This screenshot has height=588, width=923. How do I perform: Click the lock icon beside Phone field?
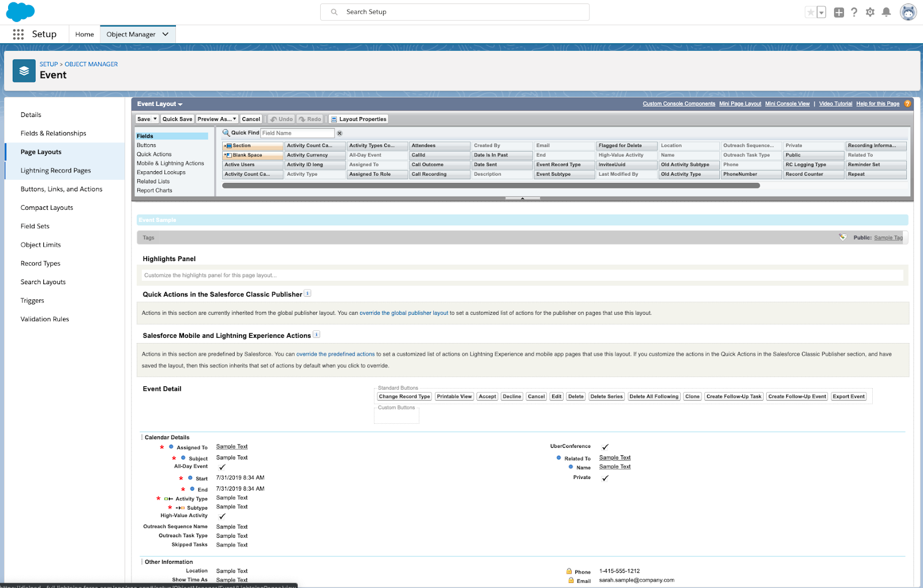(x=569, y=571)
